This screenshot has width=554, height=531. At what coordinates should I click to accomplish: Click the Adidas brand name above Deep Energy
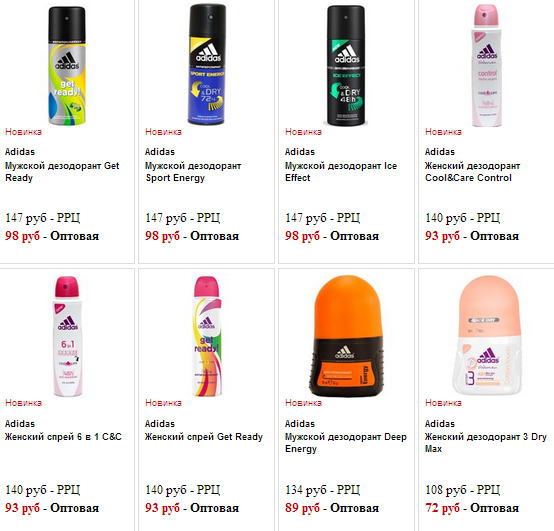click(300, 424)
